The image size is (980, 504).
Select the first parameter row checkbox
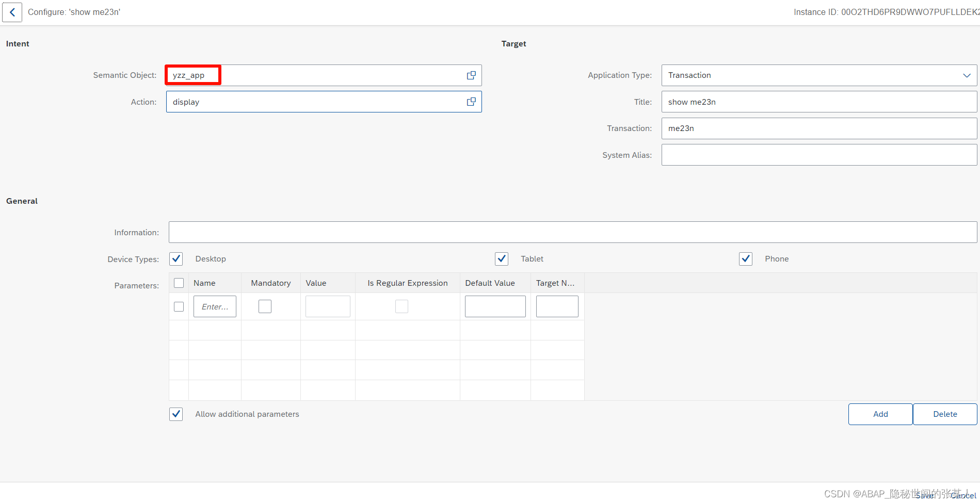click(179, 306)
